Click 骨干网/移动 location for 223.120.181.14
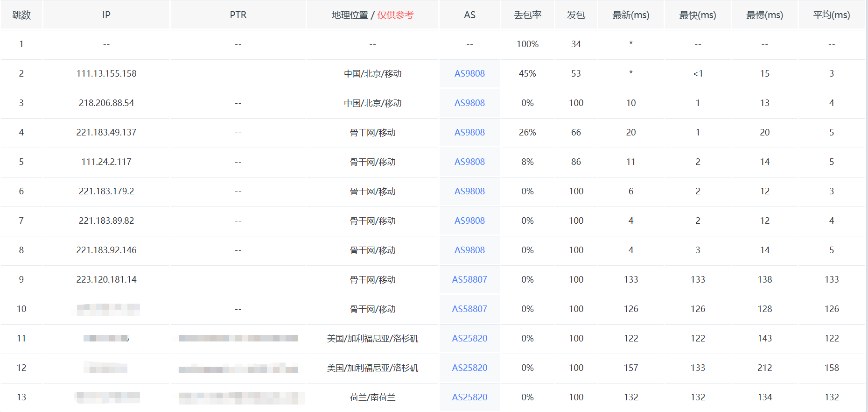Viewport: 868px width, 412px height. (x=372, y=279)
